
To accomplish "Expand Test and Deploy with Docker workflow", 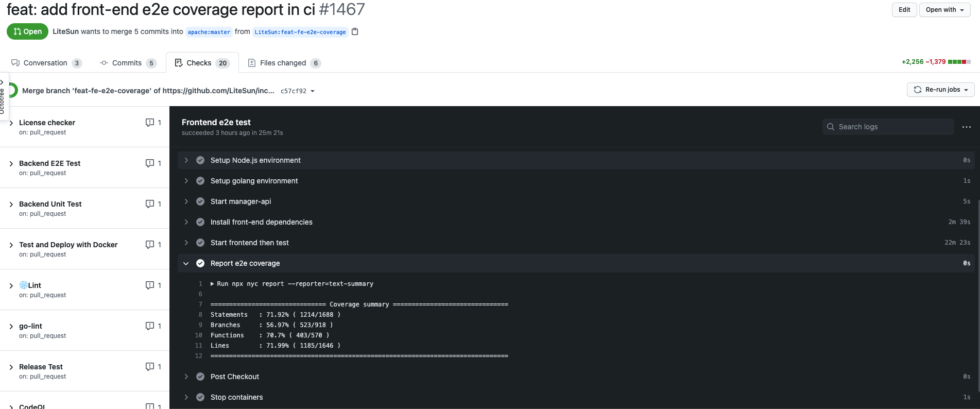I will (11, 245).
